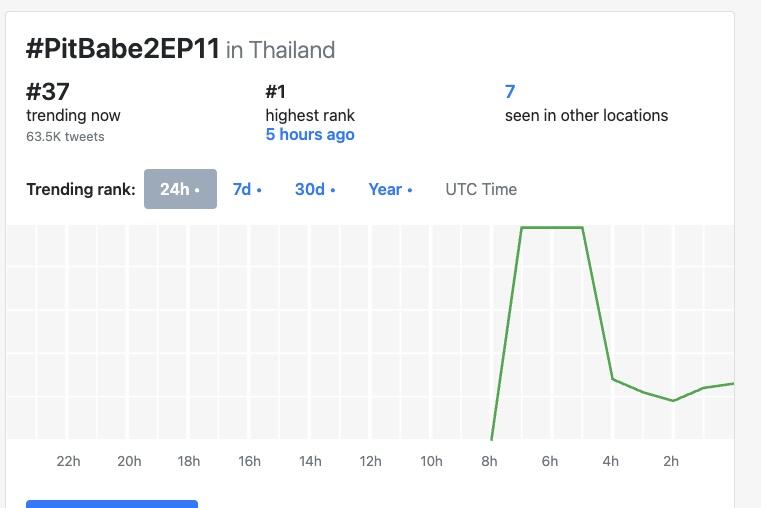Click the 12h axis label
Viewport: 761px width, 508px height.
(370, 461)
